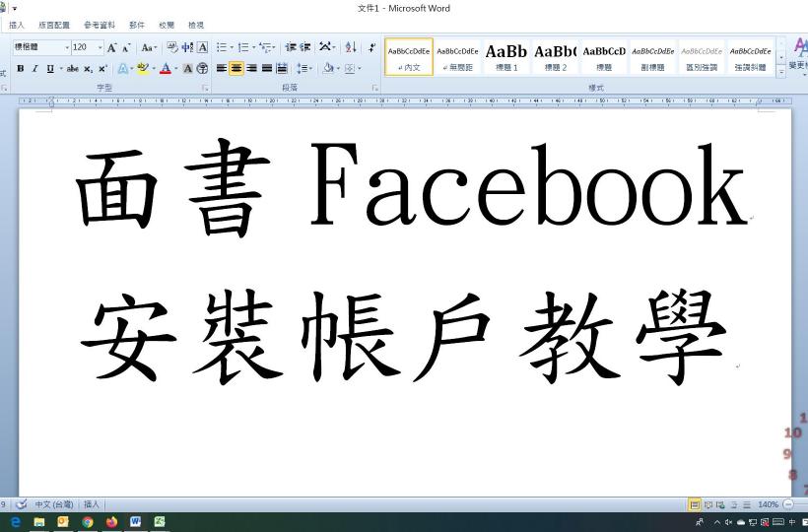This screenshot has height=532, width=808.
Task: Open the 郵件 ribbon tab
Action: click(x=137, y=25)
